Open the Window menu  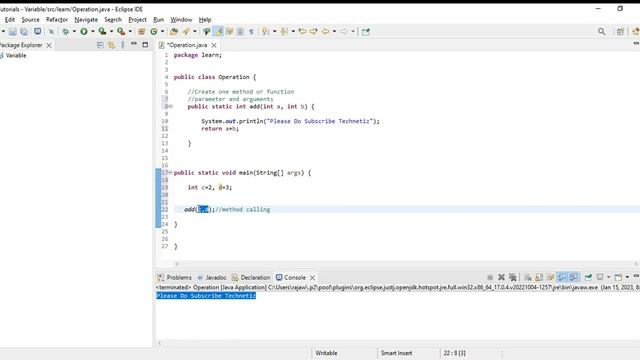(181, 20)
